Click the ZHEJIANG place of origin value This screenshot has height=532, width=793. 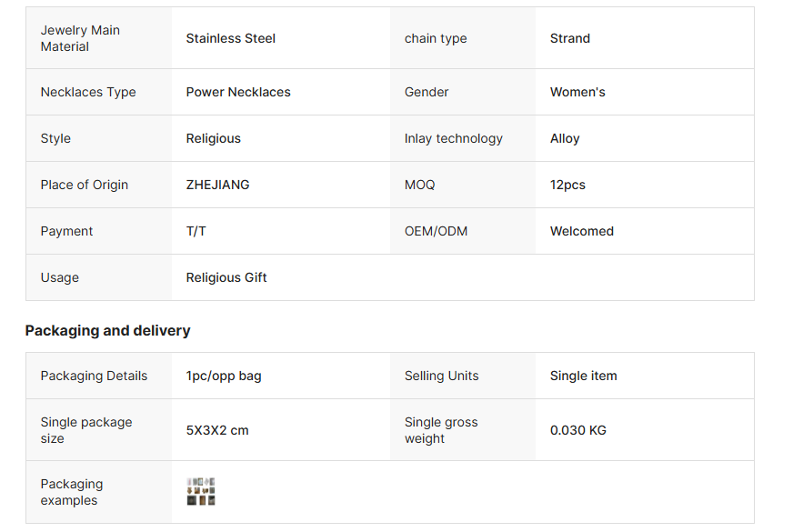point(217,185)
